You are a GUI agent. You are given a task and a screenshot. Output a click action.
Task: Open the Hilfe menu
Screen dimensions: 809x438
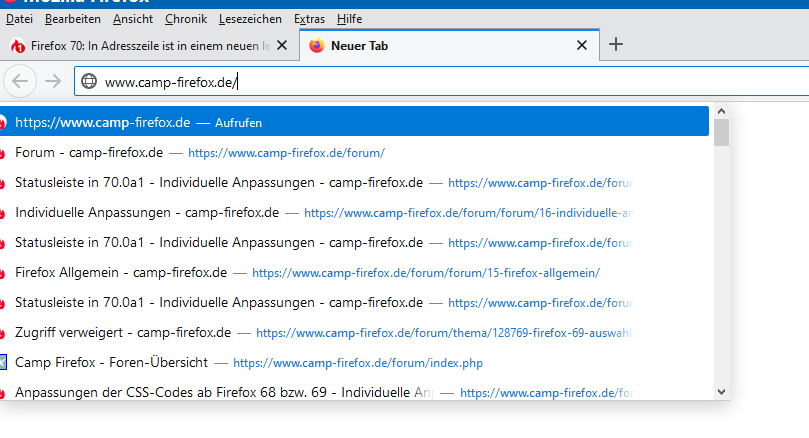tap(349, 19)
